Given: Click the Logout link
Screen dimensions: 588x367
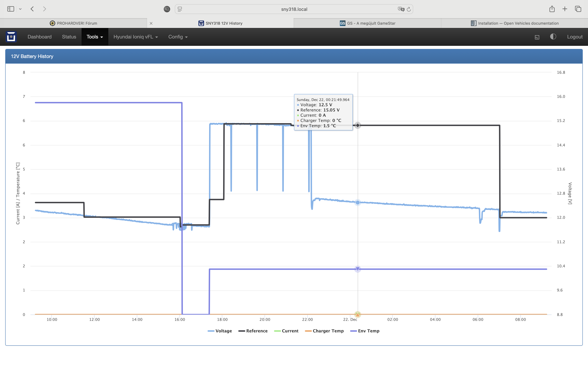Looking at the screenshot, I should [575, 37].
